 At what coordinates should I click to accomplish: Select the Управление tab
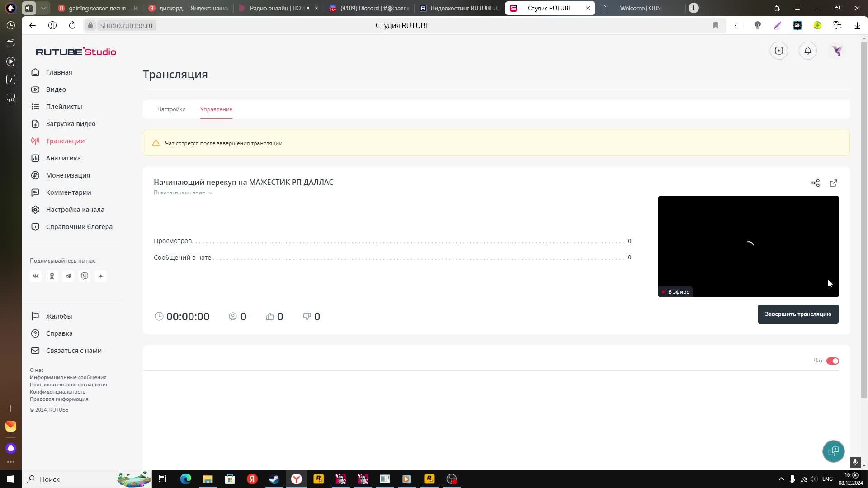coord(216,109)
